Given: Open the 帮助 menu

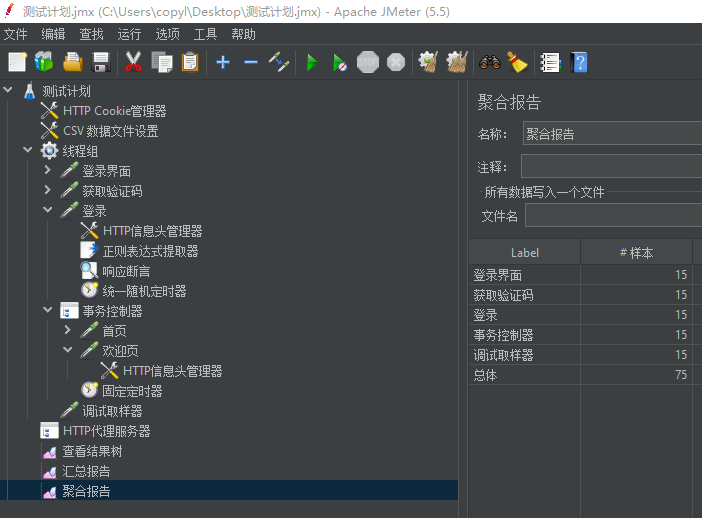Looking at the screenshot, I should click(x=244, y=34).
